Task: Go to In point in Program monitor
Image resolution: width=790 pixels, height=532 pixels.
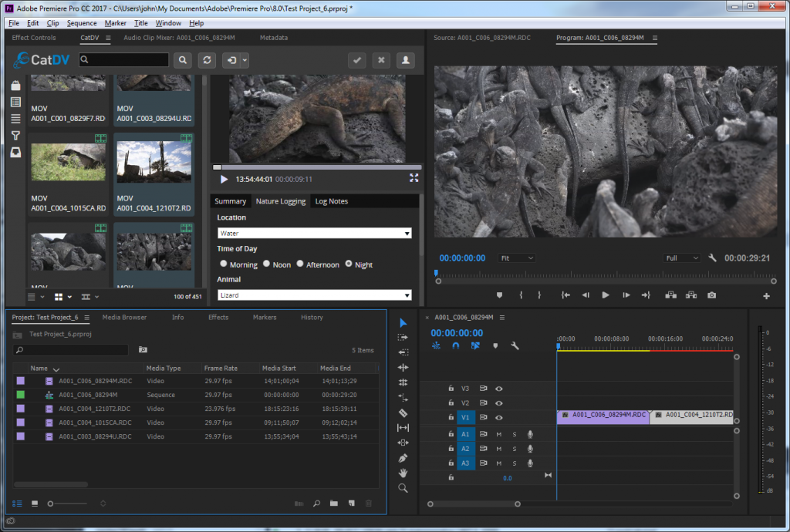Action: (x=565, y=295)
